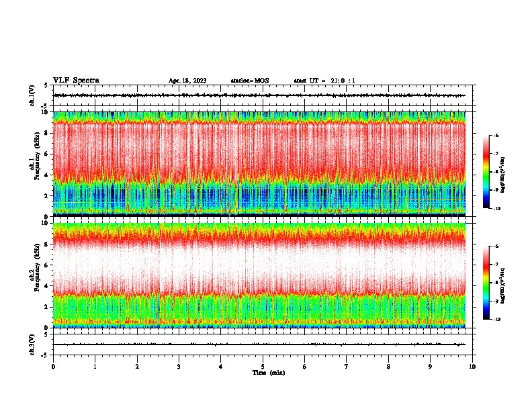Click ch.2 frequency-axis tick '8'
Viewport: 532px width, 411px height.
coord(47,244)
